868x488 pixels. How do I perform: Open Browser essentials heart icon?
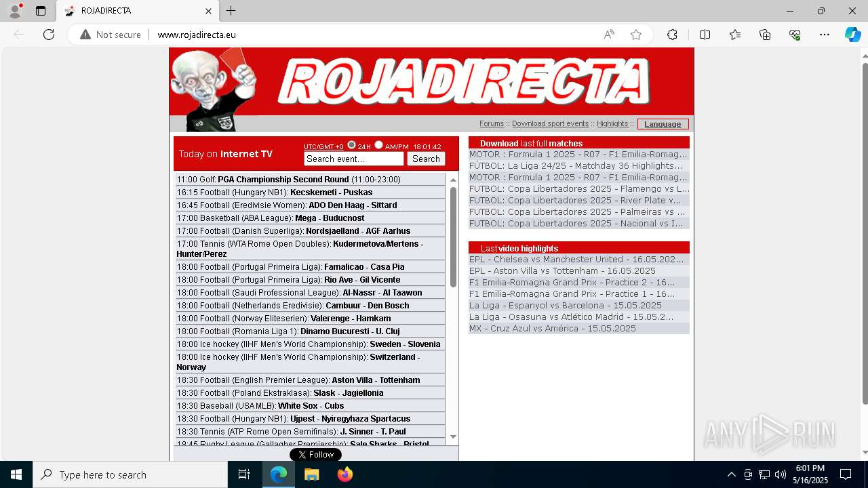(x=795, y=35)
